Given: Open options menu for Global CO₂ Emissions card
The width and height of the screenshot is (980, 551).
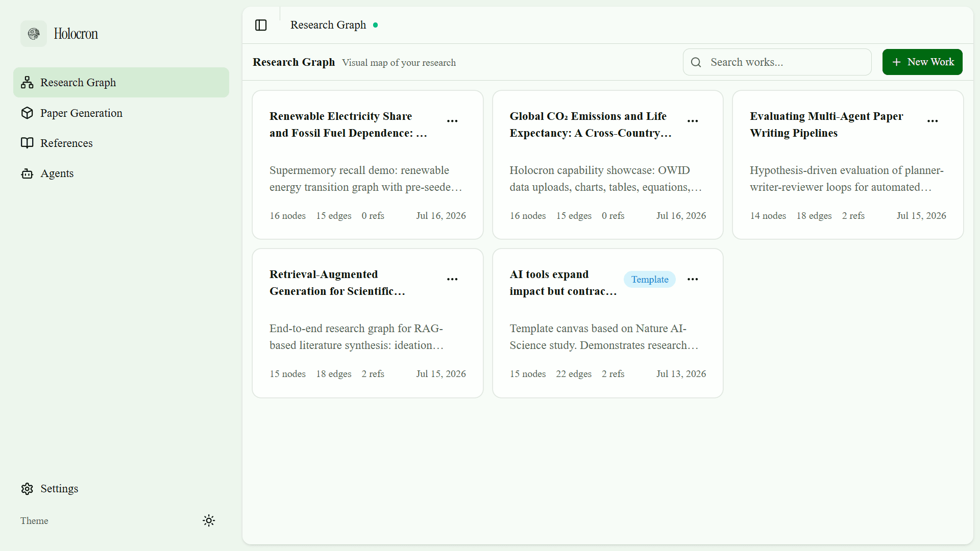Looking at the screenshot, I should [x=693, y=121].
